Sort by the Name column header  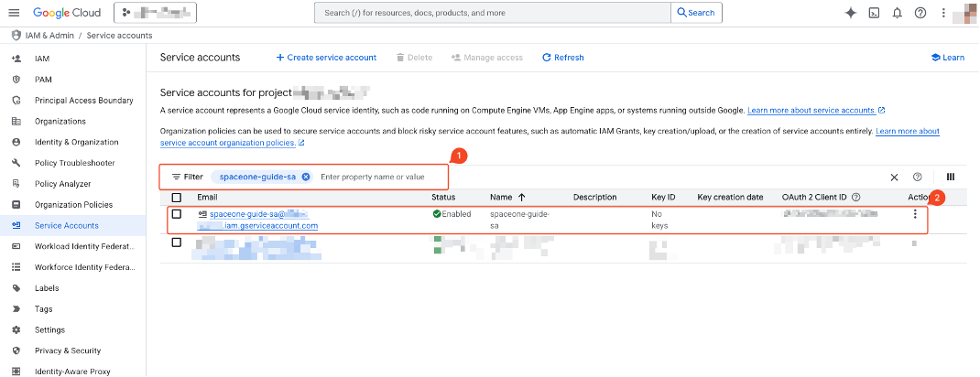point(507,198)
